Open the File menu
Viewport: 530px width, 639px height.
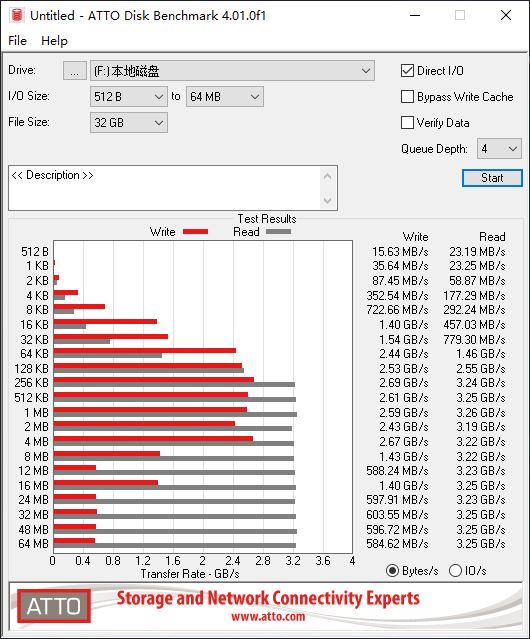coord(18,41)
